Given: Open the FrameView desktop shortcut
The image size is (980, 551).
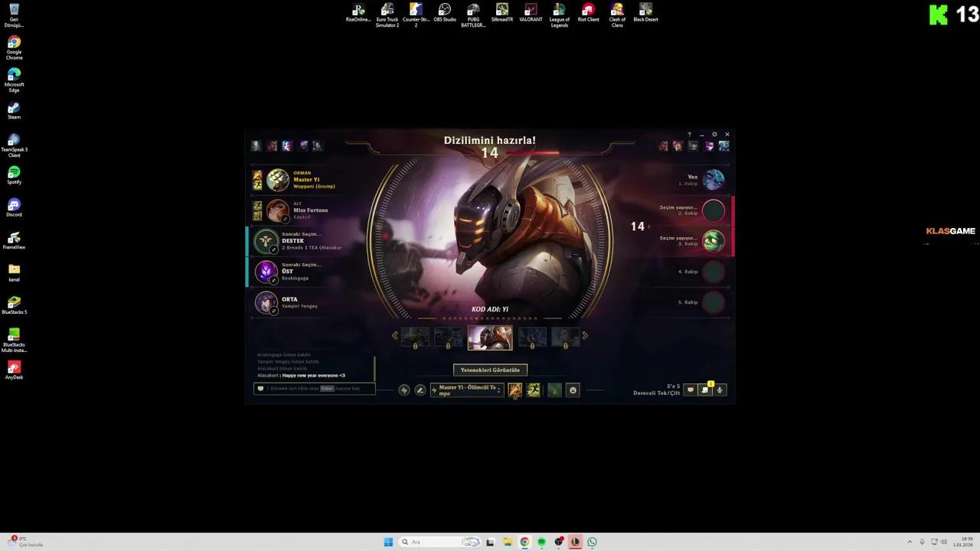Looking at the screenshot, I should pyautogui.click(x=14, y=240).
